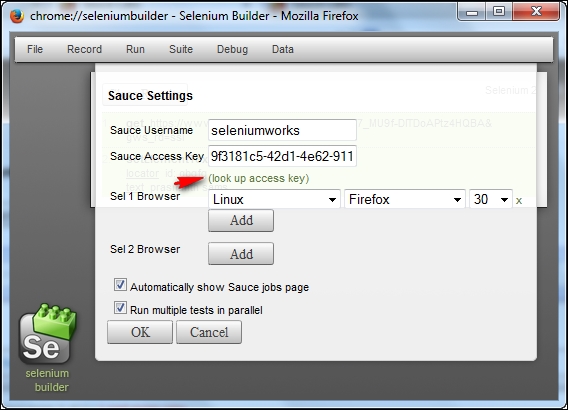Open the Firefox browser dropdown
The width and height of the screenshot is (568, 410).
(x=405, y=199)
